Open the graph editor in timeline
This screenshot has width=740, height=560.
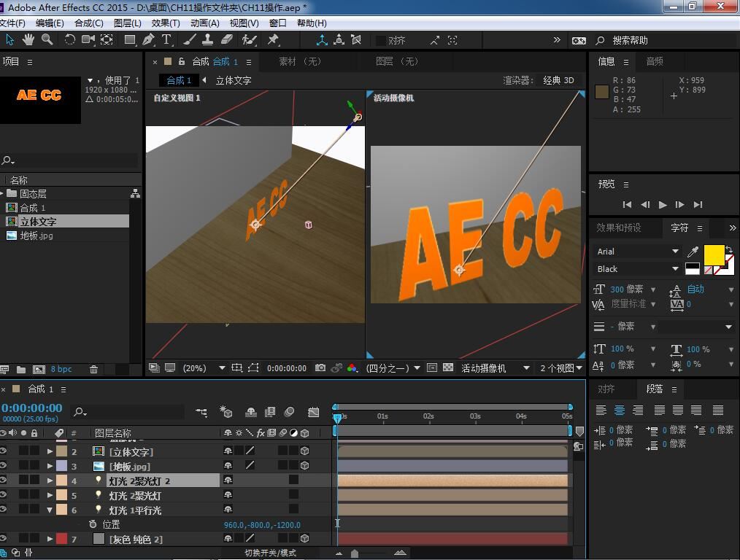click(x=313, y=412)
